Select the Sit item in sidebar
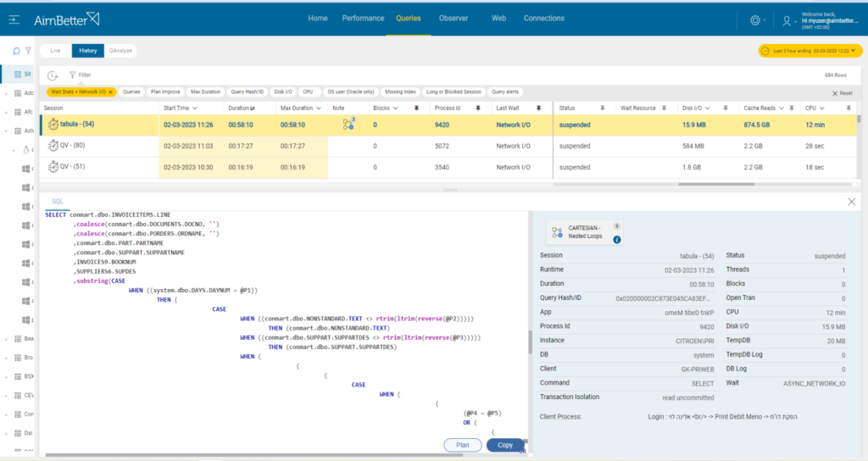 tap(22, 75)
